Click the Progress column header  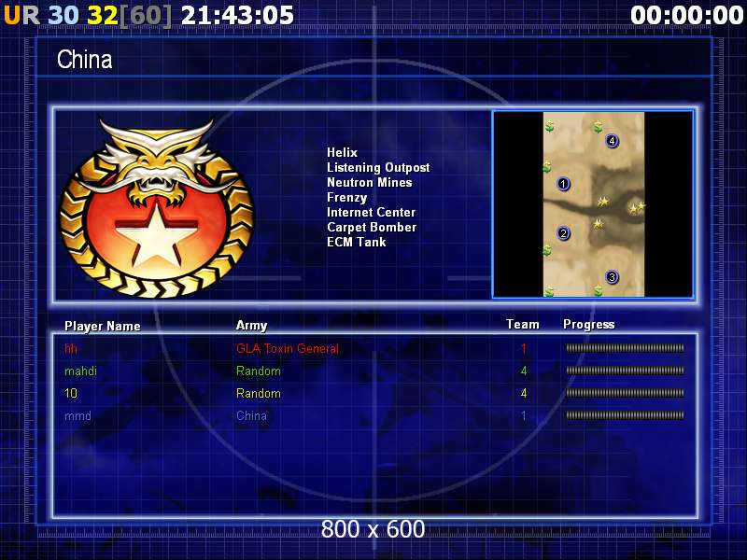click(x=589, y=325)
